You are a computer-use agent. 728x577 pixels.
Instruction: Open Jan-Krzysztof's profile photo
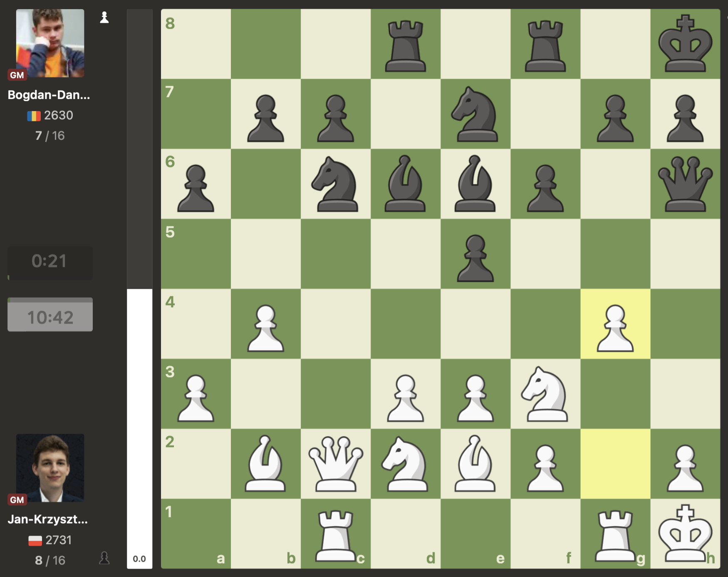point(50,468)
